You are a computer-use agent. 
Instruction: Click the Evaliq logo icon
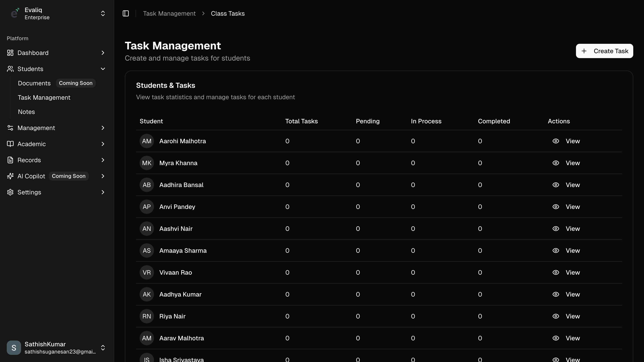click(x=15, y=13)
